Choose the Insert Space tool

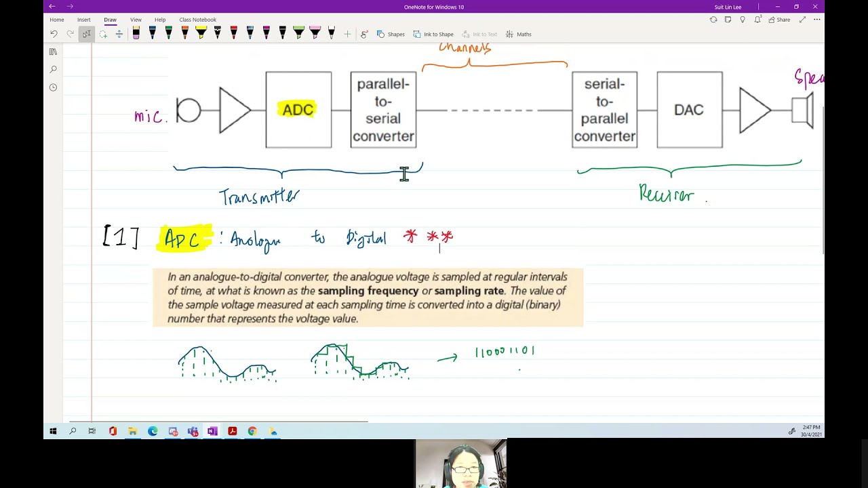119,34
